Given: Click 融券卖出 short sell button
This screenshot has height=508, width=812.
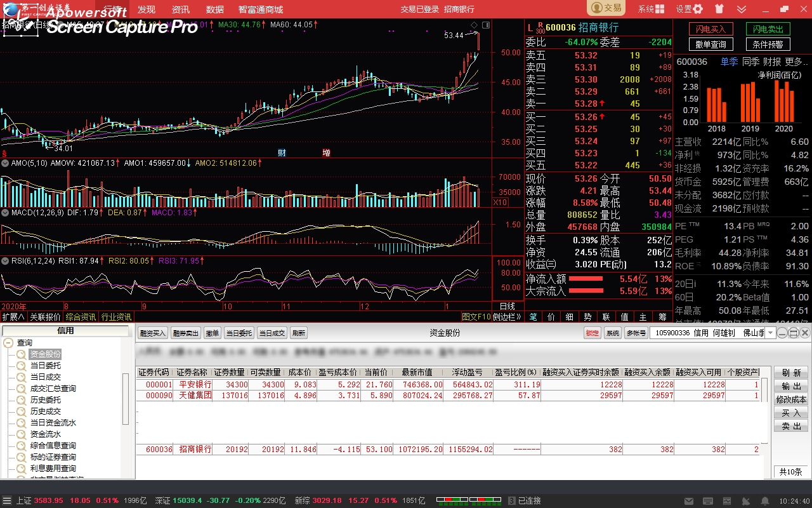Looking at the screenshot, I should coord(186,333).
